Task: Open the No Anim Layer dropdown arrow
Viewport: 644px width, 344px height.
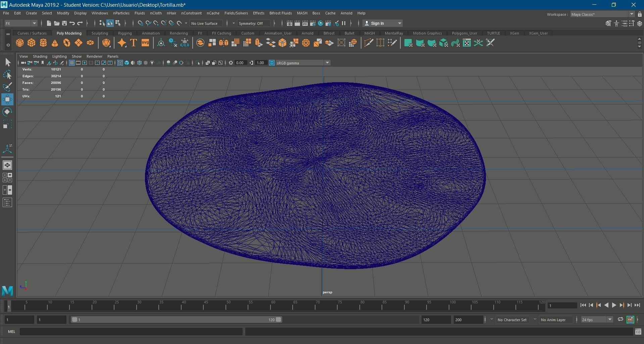Action: [535, 320]
